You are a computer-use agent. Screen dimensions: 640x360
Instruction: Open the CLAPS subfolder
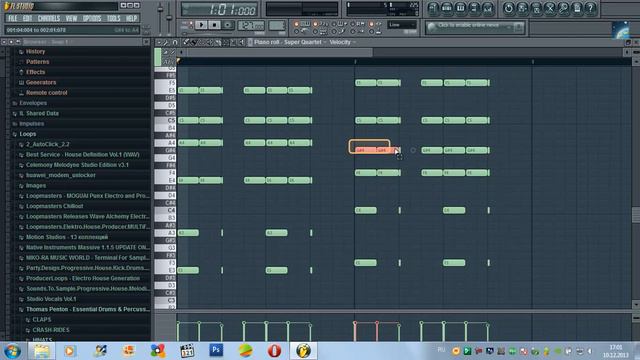(42, 320)
